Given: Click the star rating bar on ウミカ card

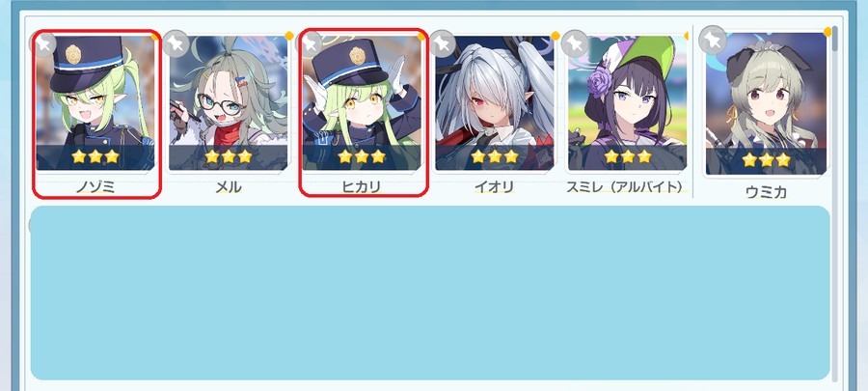Looking at the screenshot, I should (766, 160).
